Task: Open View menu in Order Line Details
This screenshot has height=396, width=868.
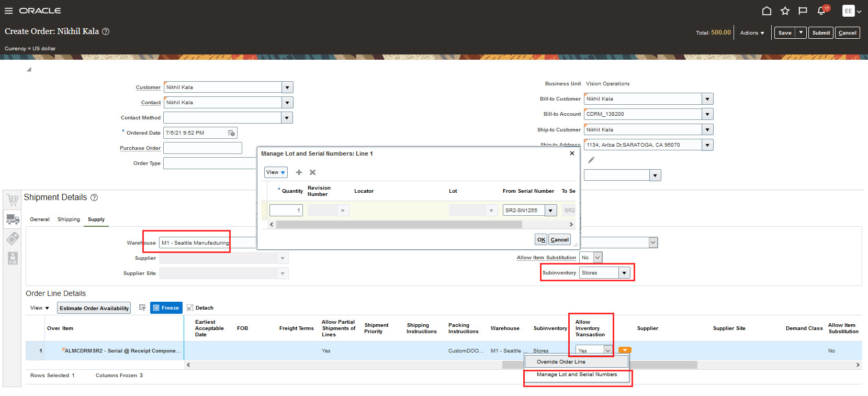Action: tap(40, 308)
